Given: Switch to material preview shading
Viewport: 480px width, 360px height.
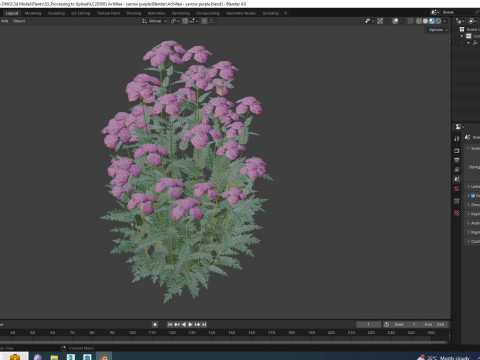Looking at the screenshot, I should 432,21.
